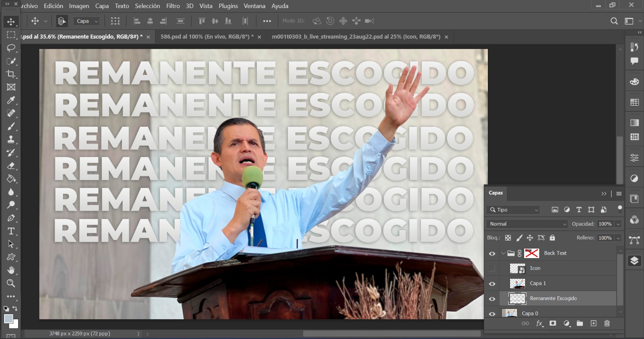644x339 pixels.
Task: Select the Lasso tool
Action: pyautogui.click(x=11, y=48)
